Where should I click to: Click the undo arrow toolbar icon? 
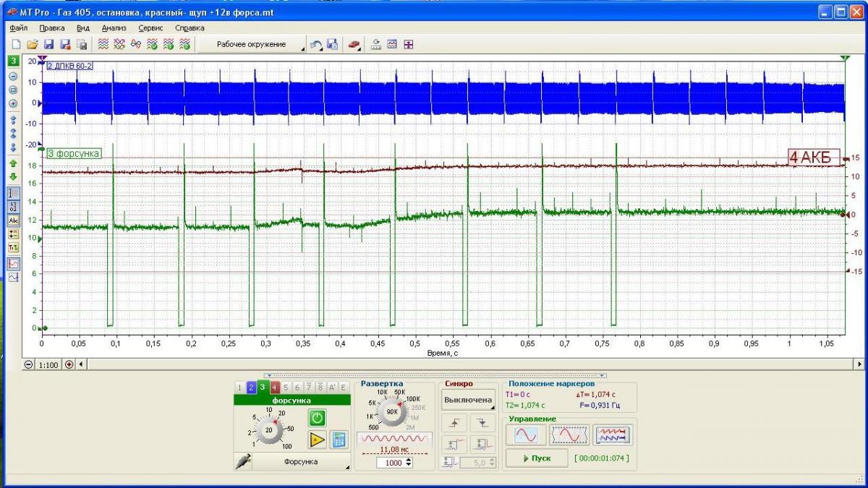(316, 45)
